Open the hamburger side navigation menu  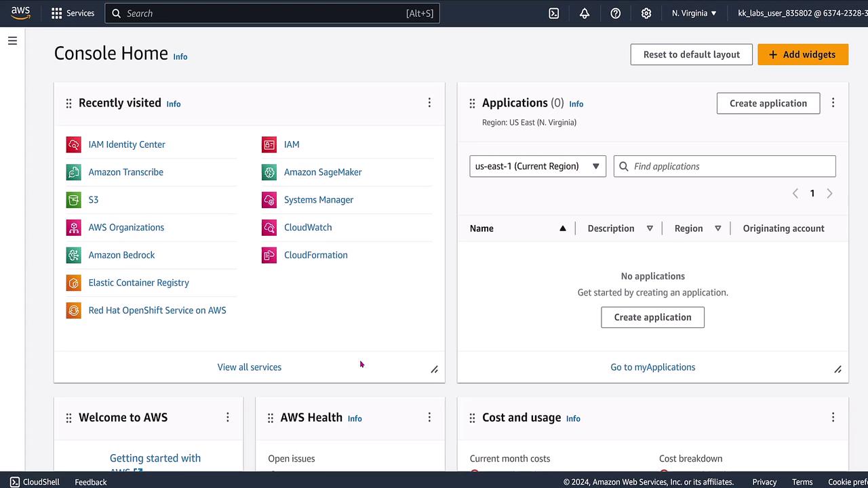click(12, 41)
